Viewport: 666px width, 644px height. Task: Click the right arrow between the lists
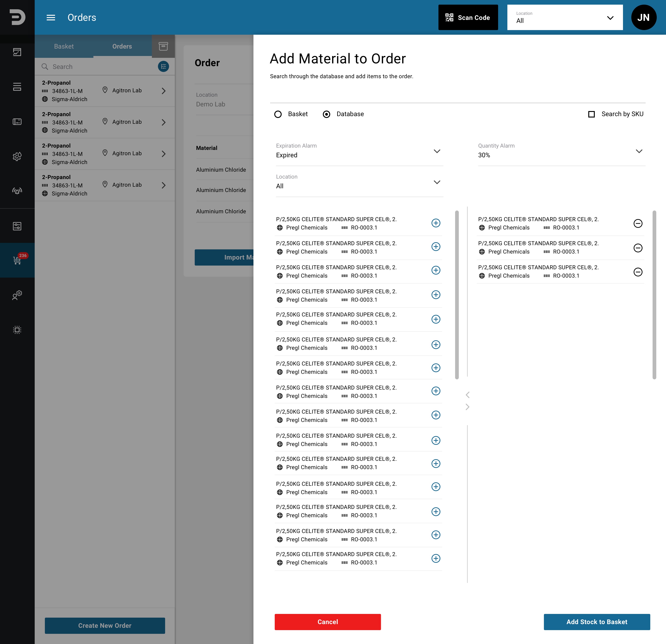click(468, 407)
